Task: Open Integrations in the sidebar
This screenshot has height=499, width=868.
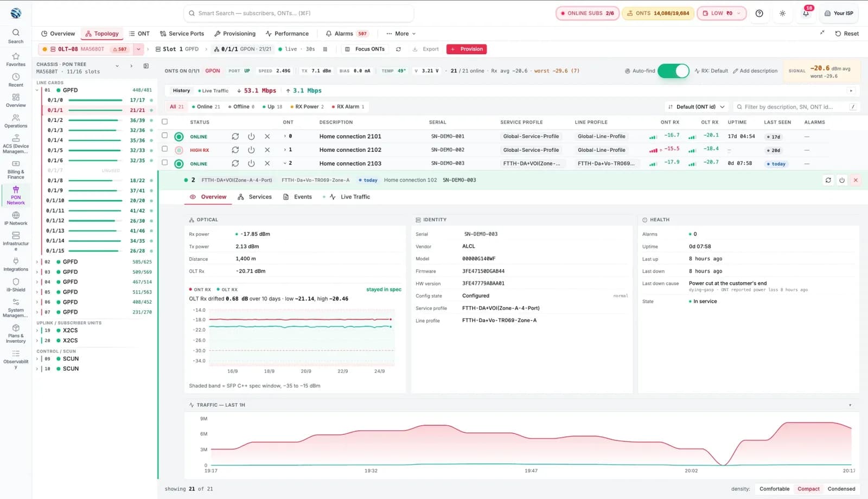Action: [x=16, y=264]
